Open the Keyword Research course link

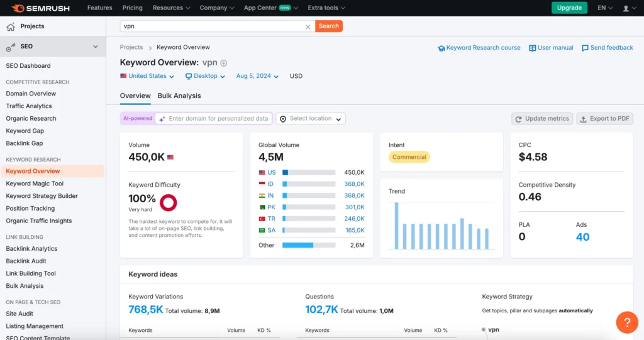click(x=479, y=48)
